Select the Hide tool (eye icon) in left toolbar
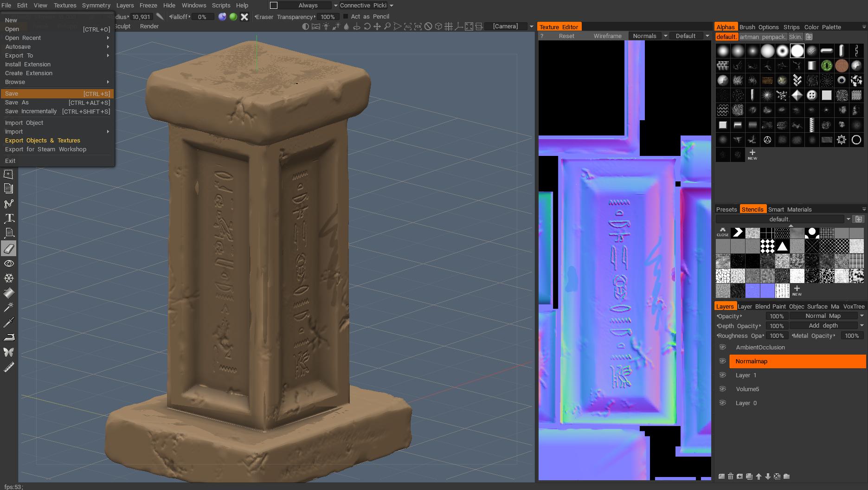The height and width of the screenshot is (490, 868). point(9,264)
